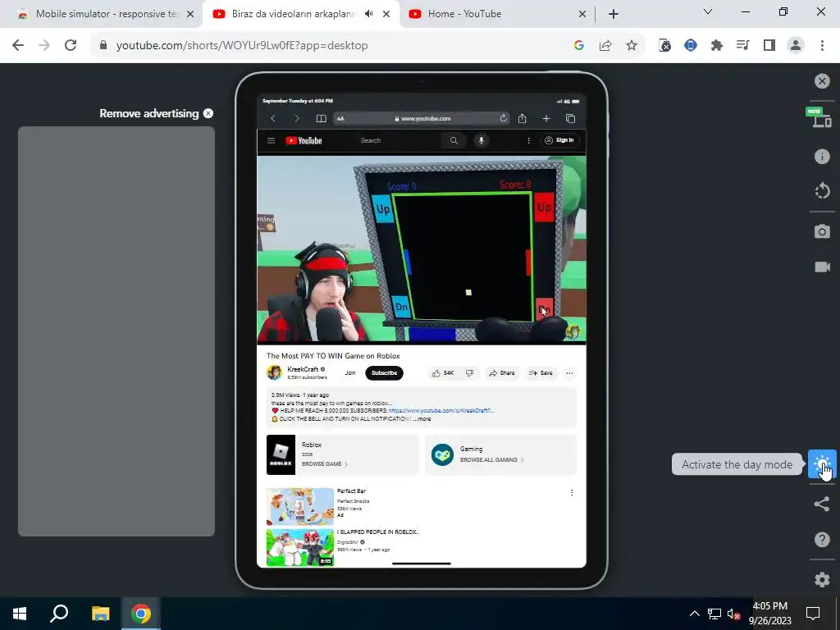
Task: Activate the day mode toggle
Action: 822,463
